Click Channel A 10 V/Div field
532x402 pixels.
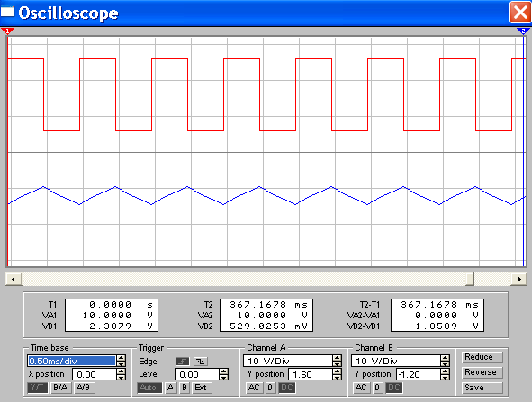click(x=288, y=361)
